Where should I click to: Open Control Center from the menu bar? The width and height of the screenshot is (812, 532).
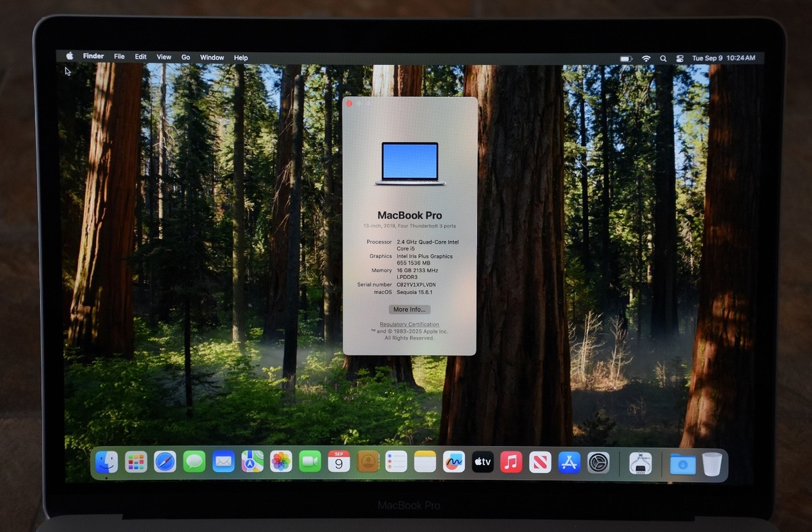(x=680, y=58)
